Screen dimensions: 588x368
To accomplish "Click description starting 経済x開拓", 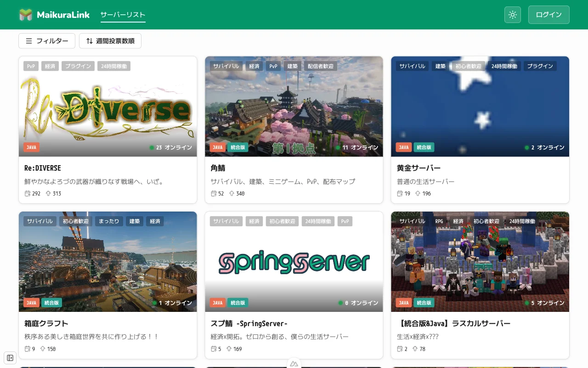I will click(279, 337).
